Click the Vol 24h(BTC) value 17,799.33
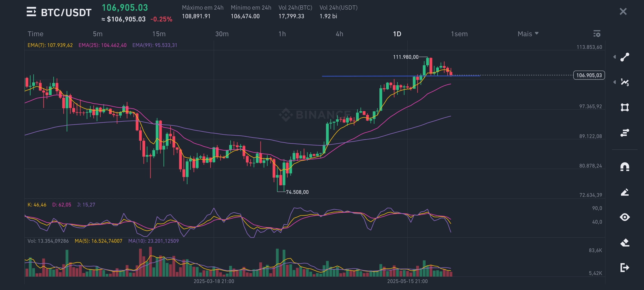This screenshot has width=644, height=290. (291, 16)
